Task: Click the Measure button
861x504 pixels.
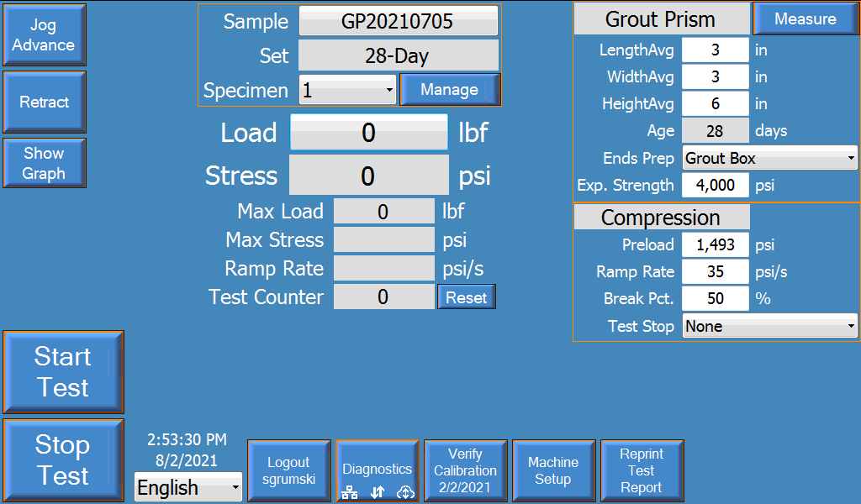Action: (x=806, y=18)
